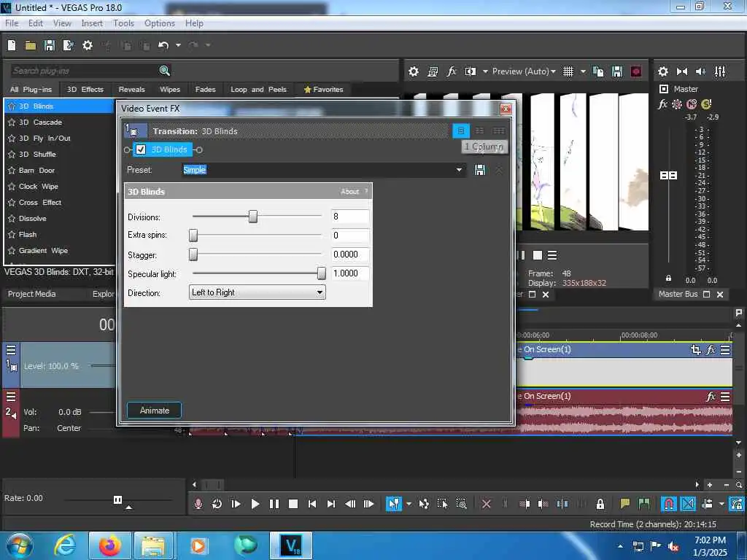747x560 pixels.
Task: Switch FX layout to two columns
Action: [480, 131]
